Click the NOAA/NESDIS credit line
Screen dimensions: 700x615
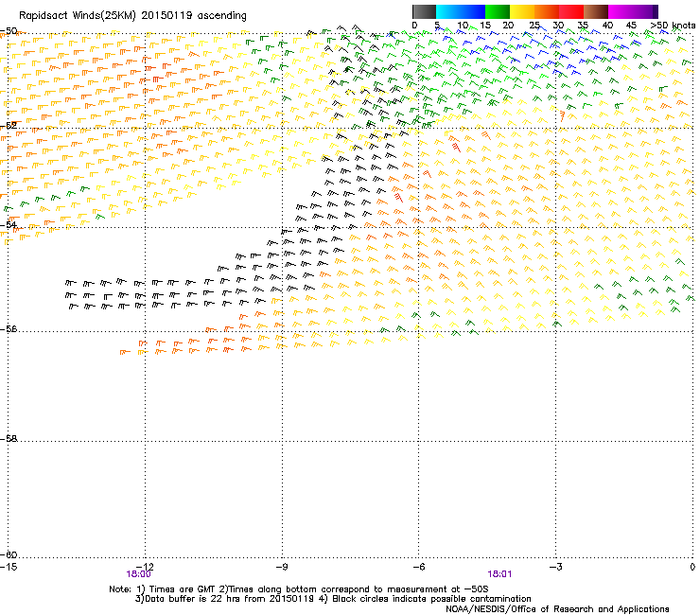coord(557,609)
